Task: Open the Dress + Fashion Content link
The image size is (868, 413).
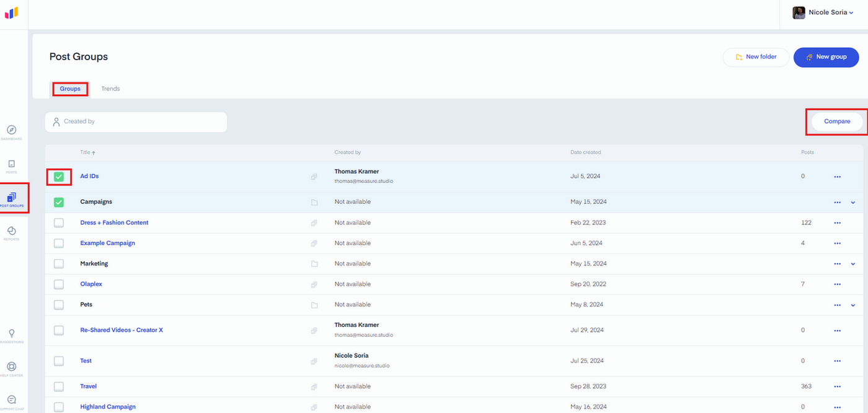Action: point(114,223)
